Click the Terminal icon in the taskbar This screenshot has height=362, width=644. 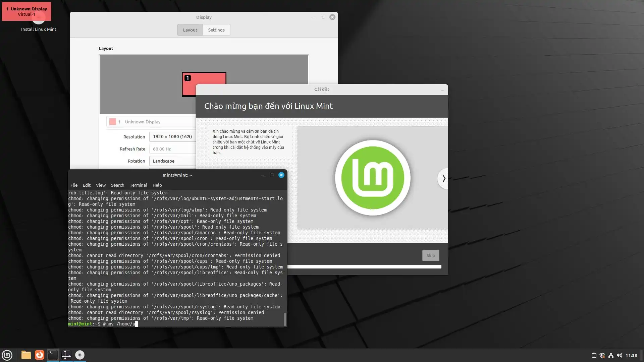pyautogui.click(x=53, y=355)
